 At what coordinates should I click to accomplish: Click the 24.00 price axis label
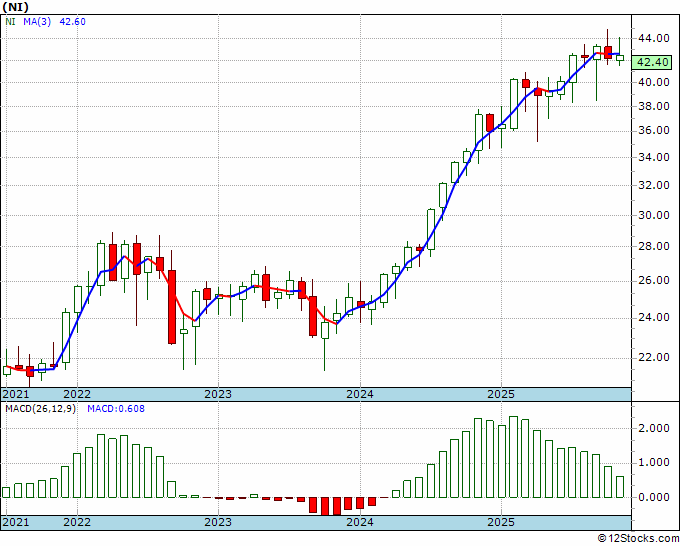(653, 317)
